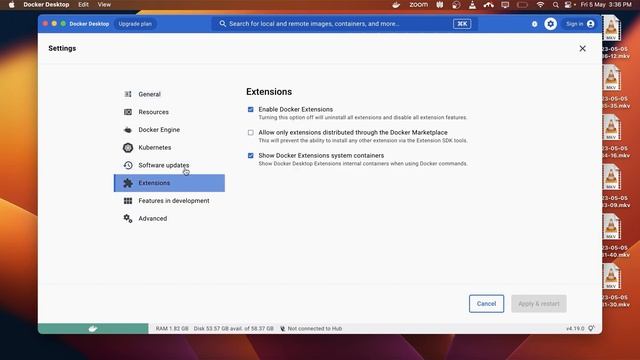640x360 pixels.
Task: Click the version v4.19.0 label
Action: click(575, 328)
